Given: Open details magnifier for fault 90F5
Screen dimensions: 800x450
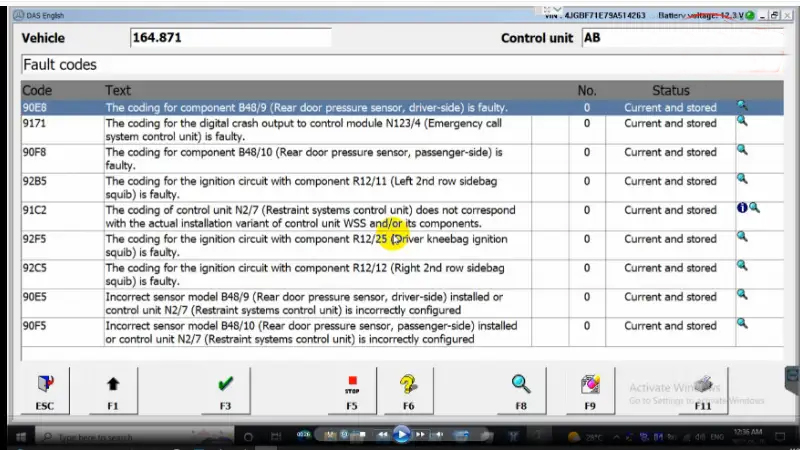Looking at the screenshot, I should pos(742,323).
